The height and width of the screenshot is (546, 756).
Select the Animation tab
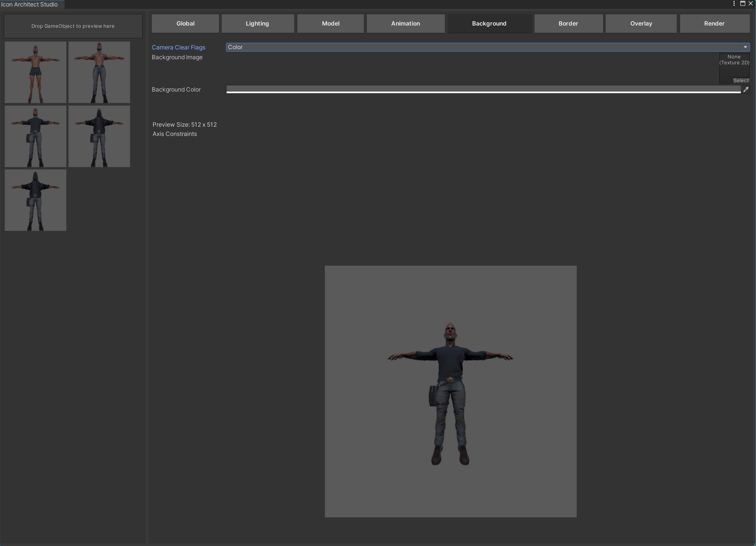tap(405, 23)
